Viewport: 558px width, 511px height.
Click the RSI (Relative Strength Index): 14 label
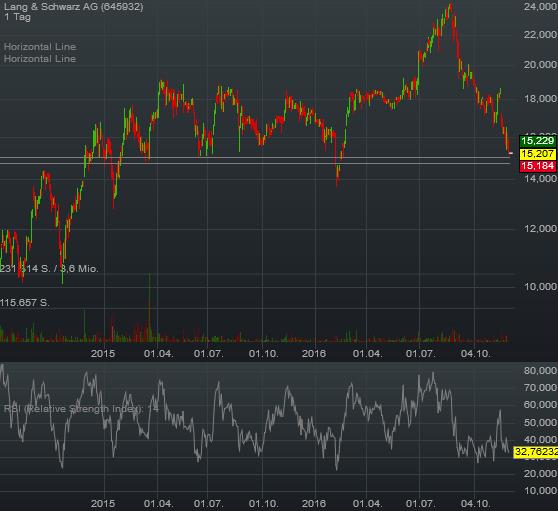pos(81,409)
